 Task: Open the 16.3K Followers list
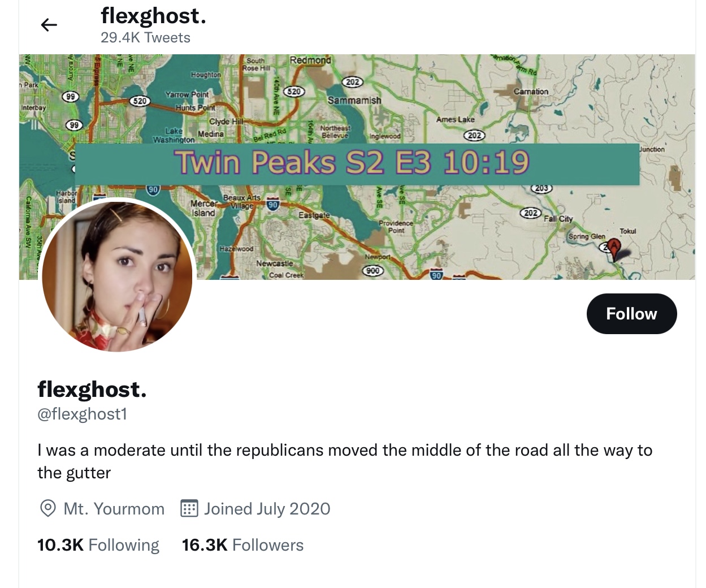coord(242,545)
